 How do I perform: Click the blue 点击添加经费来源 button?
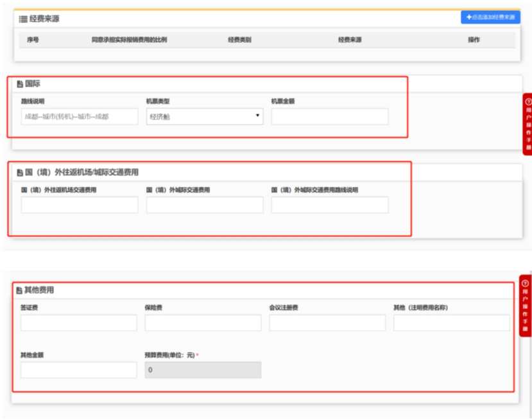pyautogui.click(x=490, y=17)
